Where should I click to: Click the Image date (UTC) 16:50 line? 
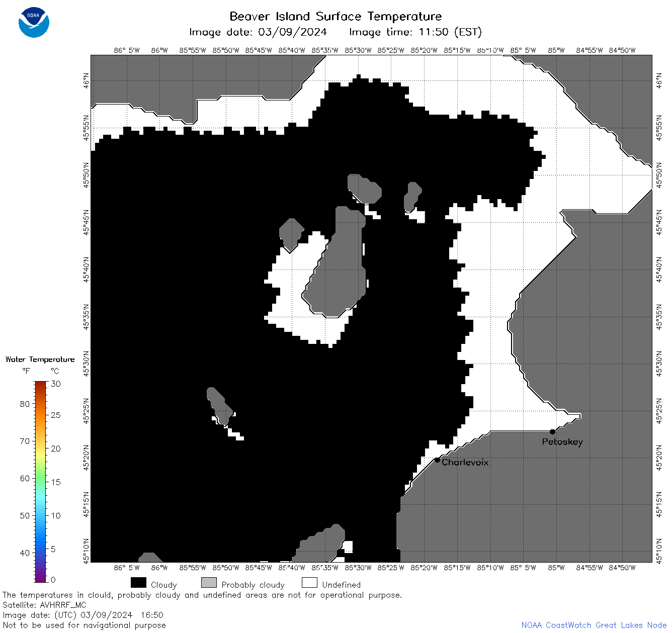point(83,615)
